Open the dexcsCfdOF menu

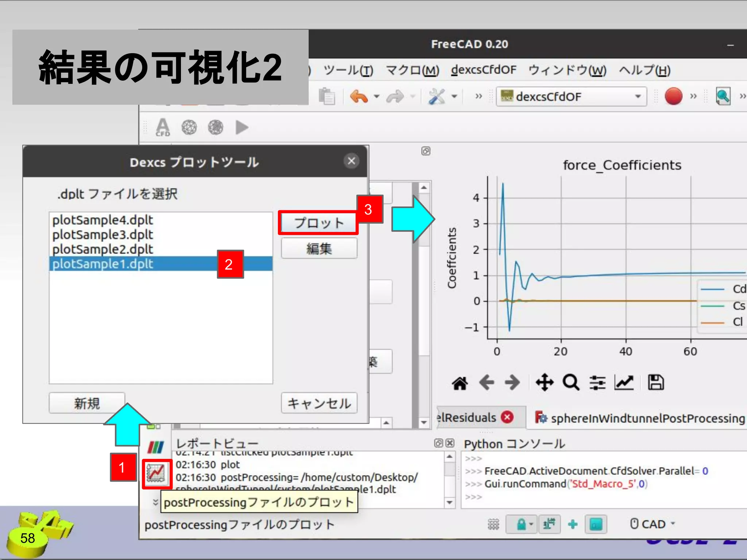(x=484, y=70)
